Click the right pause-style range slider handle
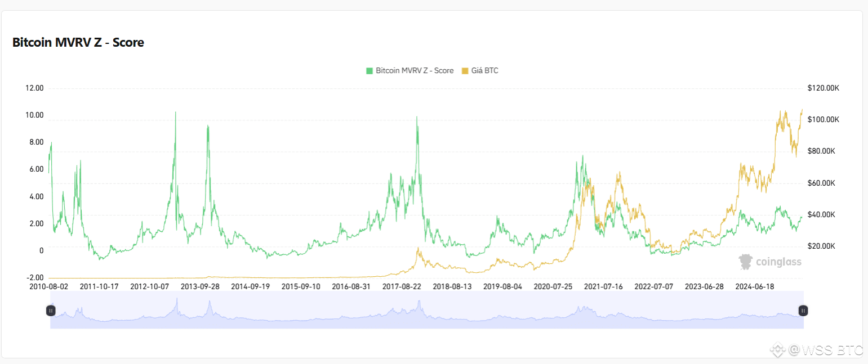Viewport: 868px width, 364px height. point(803,310)
